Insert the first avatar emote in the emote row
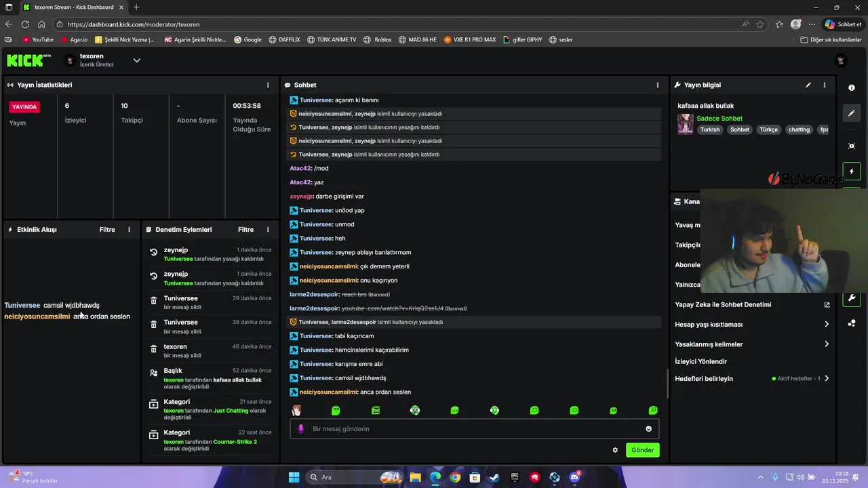 [x=296, y=410]
